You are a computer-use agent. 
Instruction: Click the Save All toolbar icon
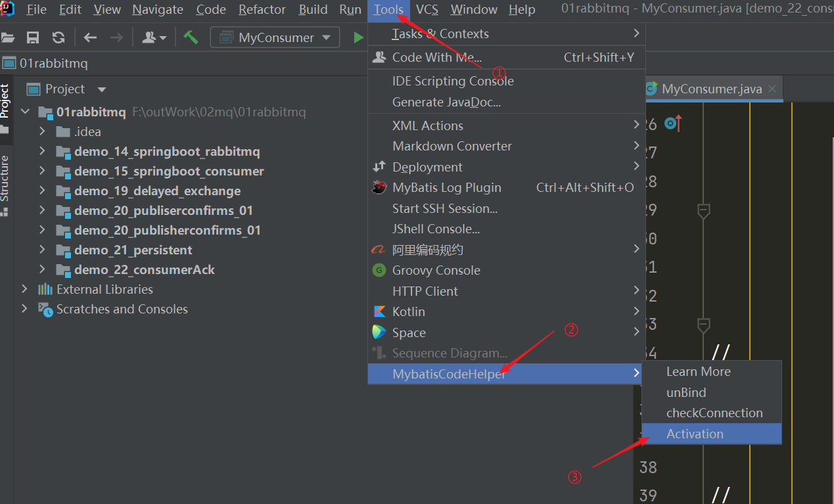point(32,37)
